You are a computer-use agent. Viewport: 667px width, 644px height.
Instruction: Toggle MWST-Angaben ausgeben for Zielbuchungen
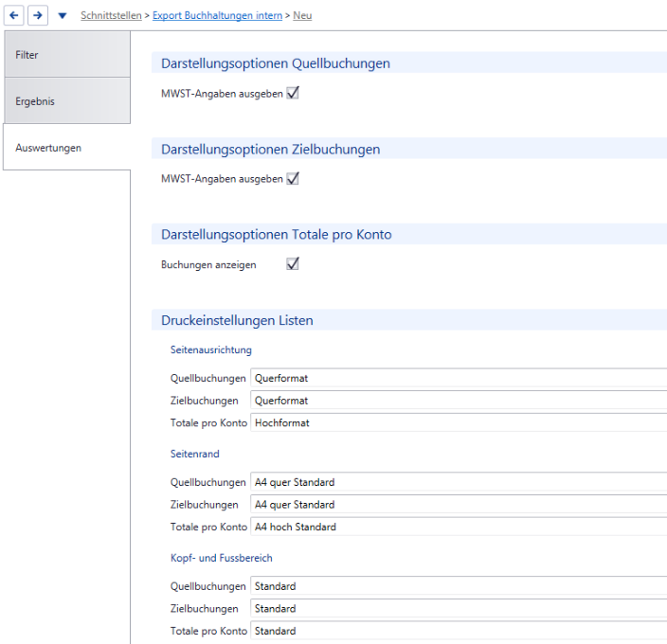(x=293, y=178)
